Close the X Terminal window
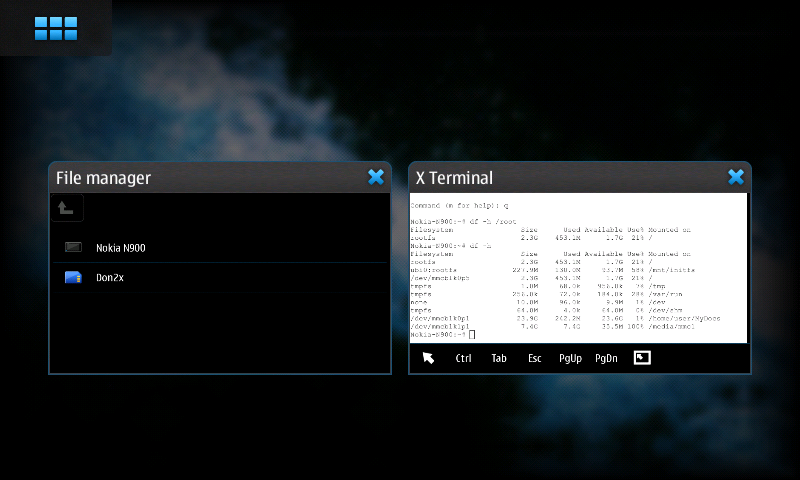Viewport: 800px width, 480px height. pyautogui.click(x=735, y=177)
